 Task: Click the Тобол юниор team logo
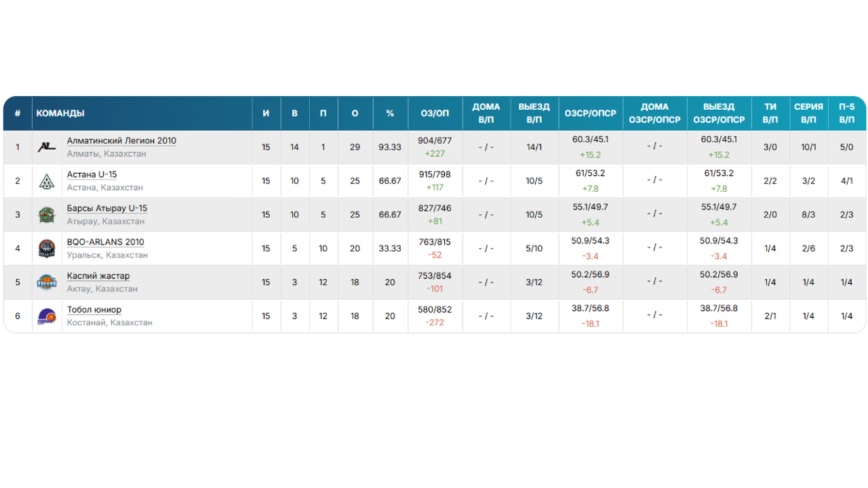point(46,316)
